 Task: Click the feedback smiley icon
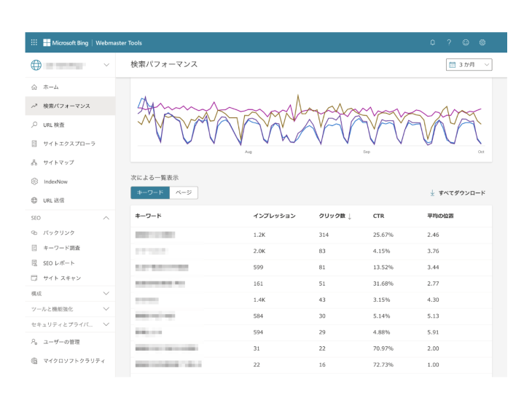466,42
